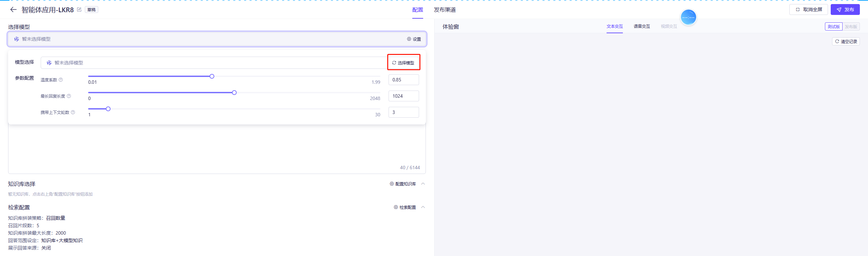Edit app name with pencil icon
This screenshot has height=256, width=868.
(x=79, y=9)
